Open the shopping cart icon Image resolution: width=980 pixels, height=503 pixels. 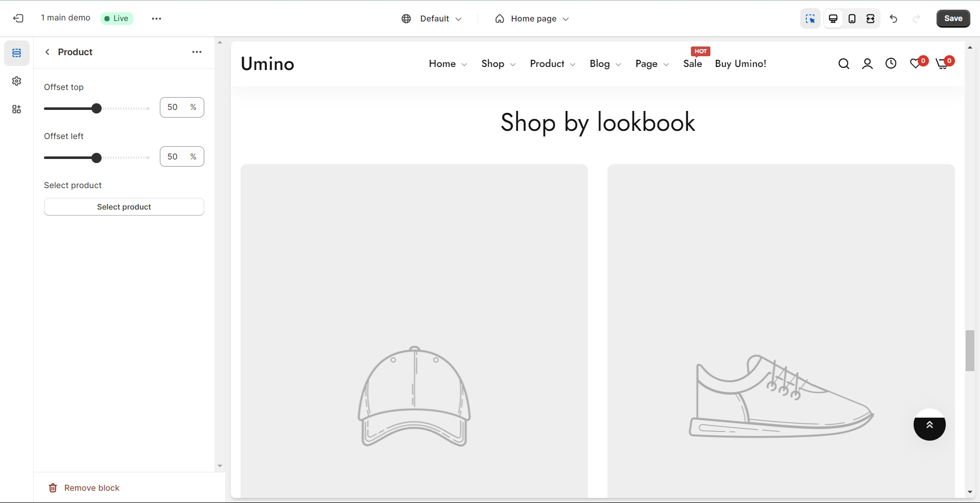coord(942,64)
